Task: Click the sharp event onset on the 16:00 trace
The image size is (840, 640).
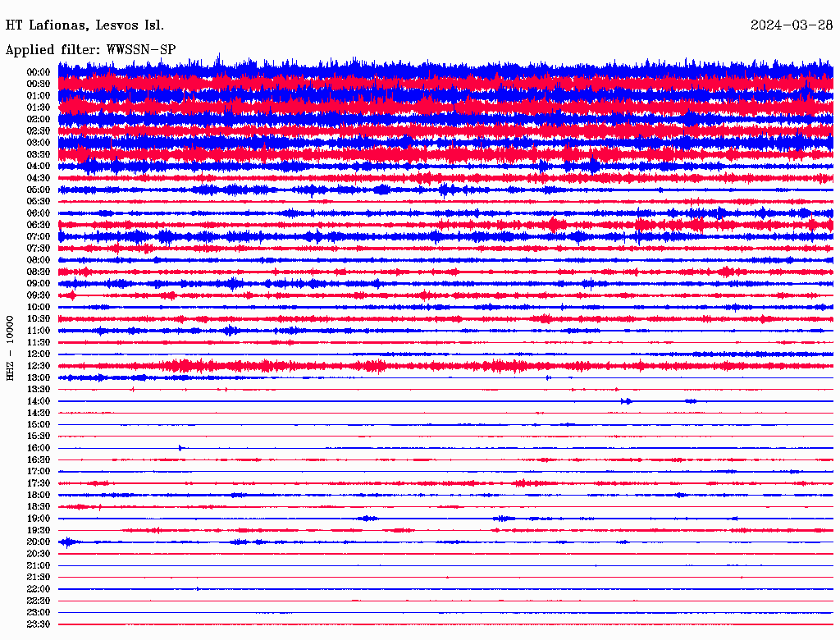Action: tap(181, 448)
